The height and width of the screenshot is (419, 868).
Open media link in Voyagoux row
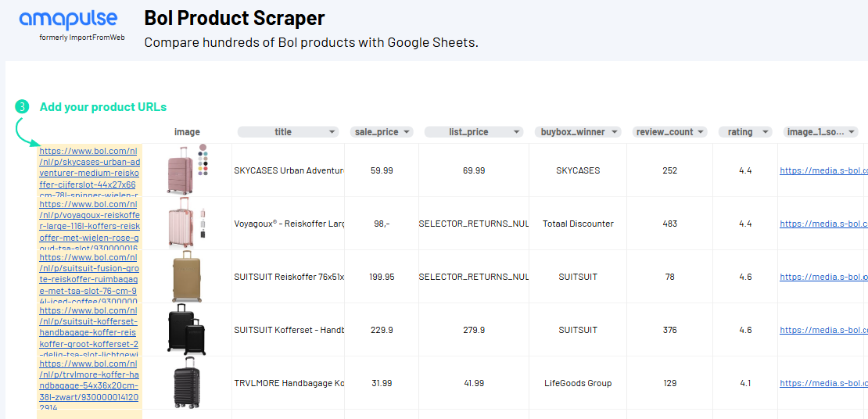823,224
